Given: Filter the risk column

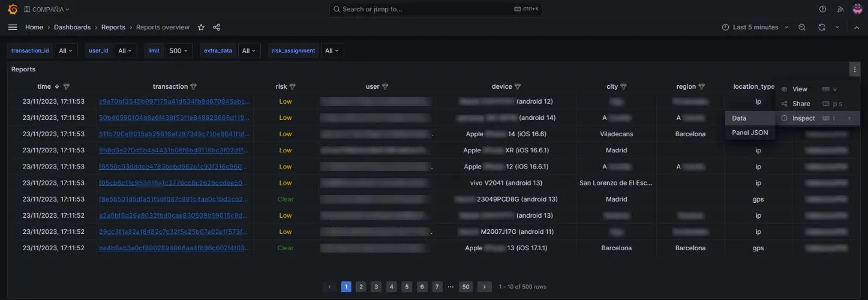Looking at the screenshot, I should pos(292,86).
